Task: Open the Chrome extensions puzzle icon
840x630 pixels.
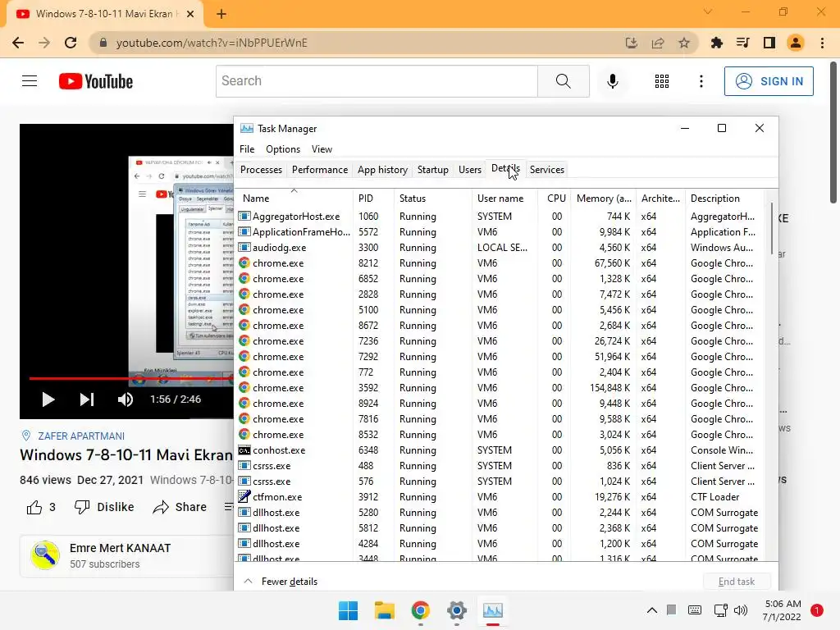Action: [716, 43]
